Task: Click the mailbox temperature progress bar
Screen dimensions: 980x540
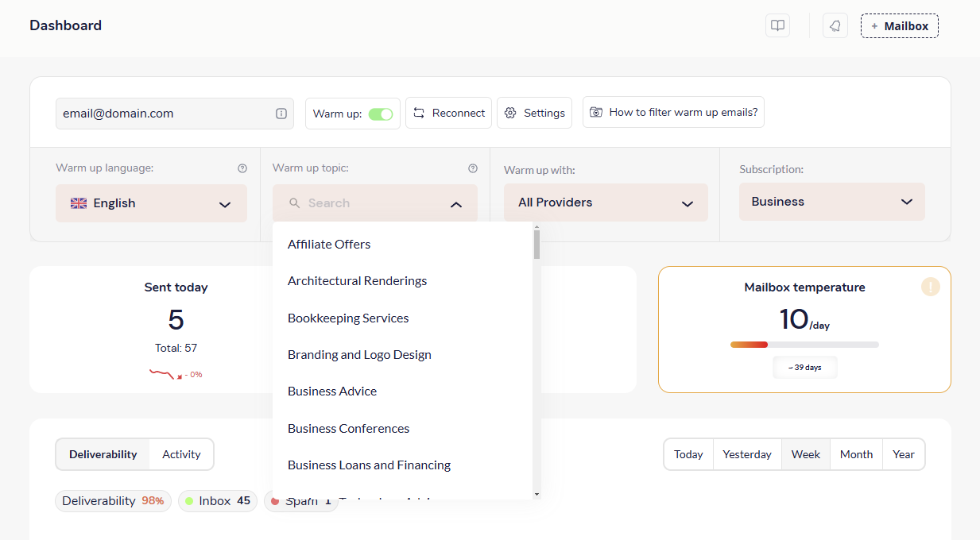Action: 804,345
